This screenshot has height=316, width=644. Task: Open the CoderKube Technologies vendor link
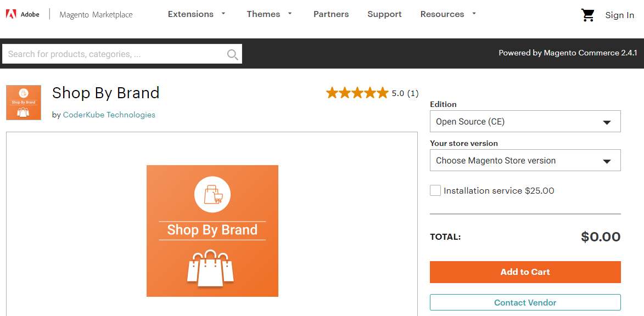pyautogui.click(x=109, y=115)
